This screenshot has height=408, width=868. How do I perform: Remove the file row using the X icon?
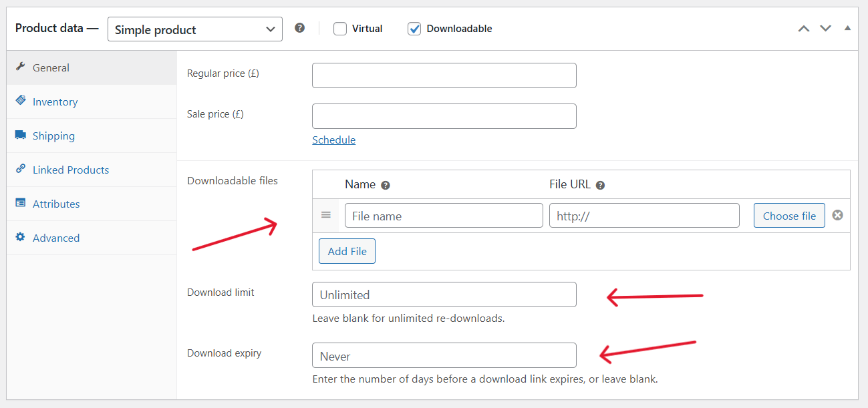838,215
